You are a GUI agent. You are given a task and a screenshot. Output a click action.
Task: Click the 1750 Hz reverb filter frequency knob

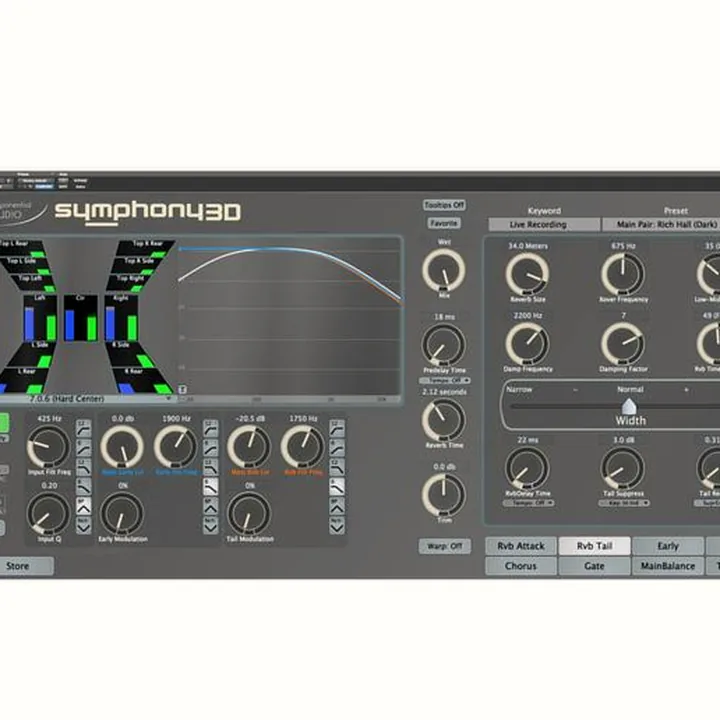coord(302,447)
